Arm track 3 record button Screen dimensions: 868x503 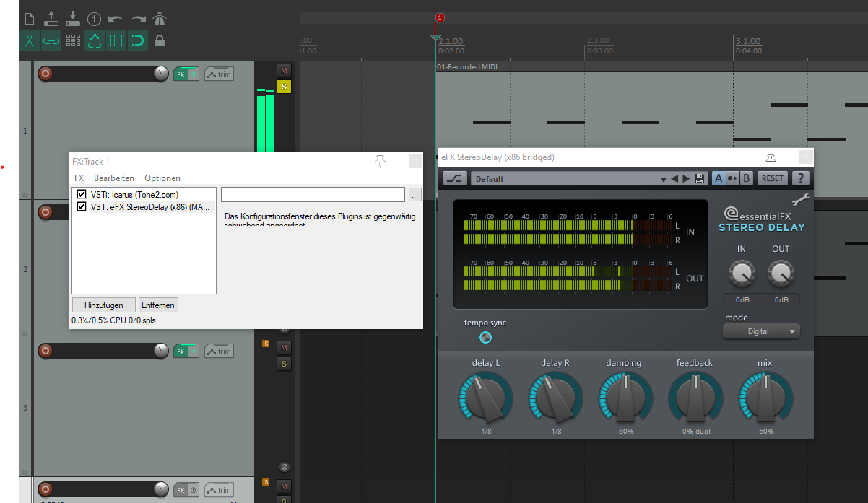45,351
